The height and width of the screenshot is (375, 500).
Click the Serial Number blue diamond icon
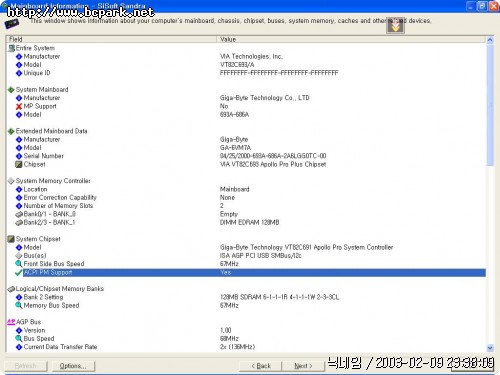[x=19, y=156]
